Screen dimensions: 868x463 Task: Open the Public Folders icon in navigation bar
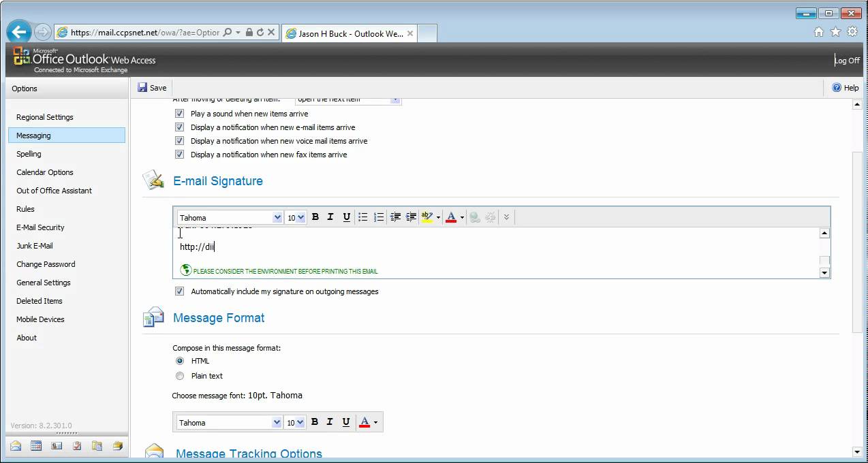[x=118, y=446]
